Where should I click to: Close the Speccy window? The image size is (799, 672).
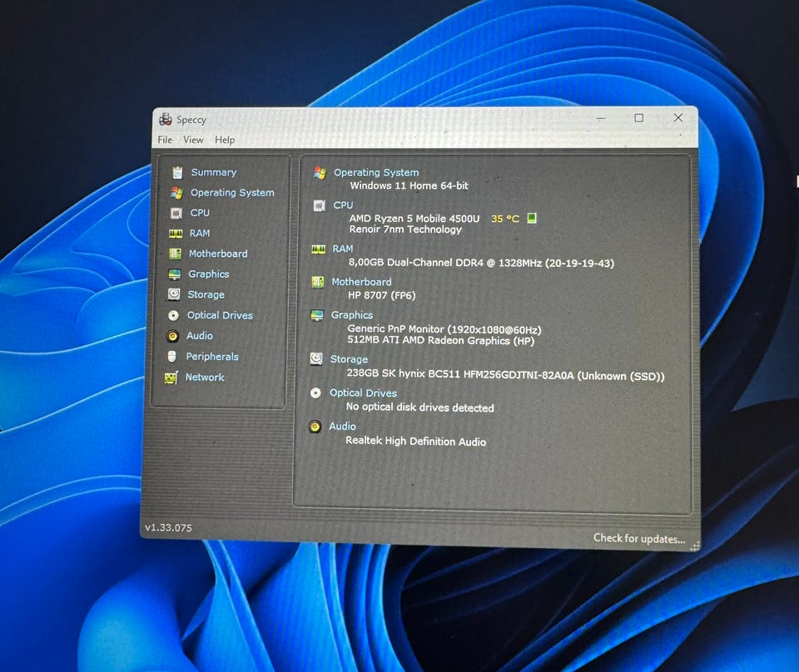click(678, 117)
